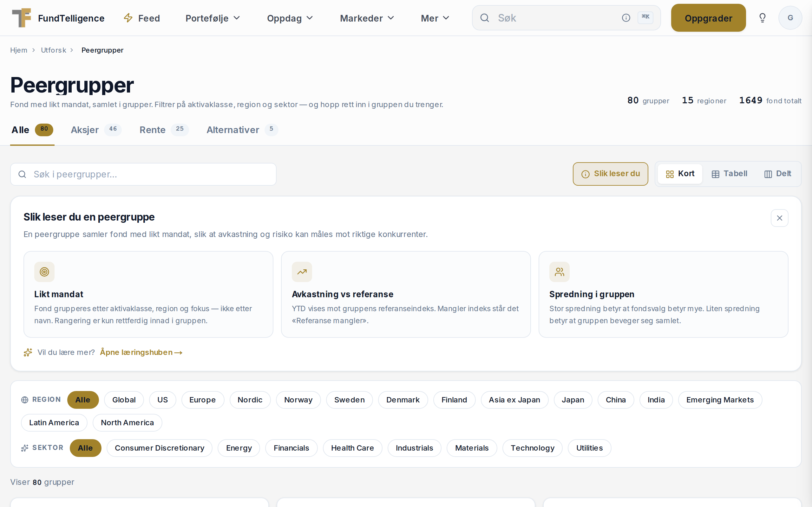Click the people icon in Spredning card
Image resolution: width=812 pixels, height=507 pixels.
click(559, 272)
